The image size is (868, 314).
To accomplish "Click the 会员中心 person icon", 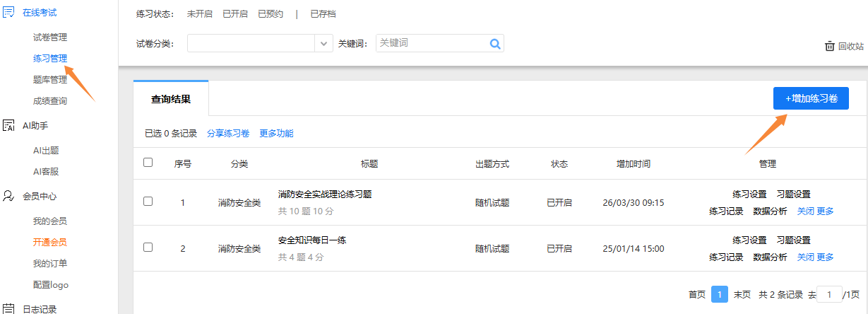I will coord(9,197).
